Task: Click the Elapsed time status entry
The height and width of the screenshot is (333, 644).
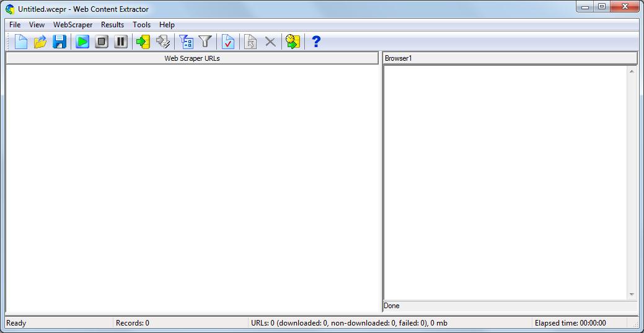Action: click(x=570, y=323)
